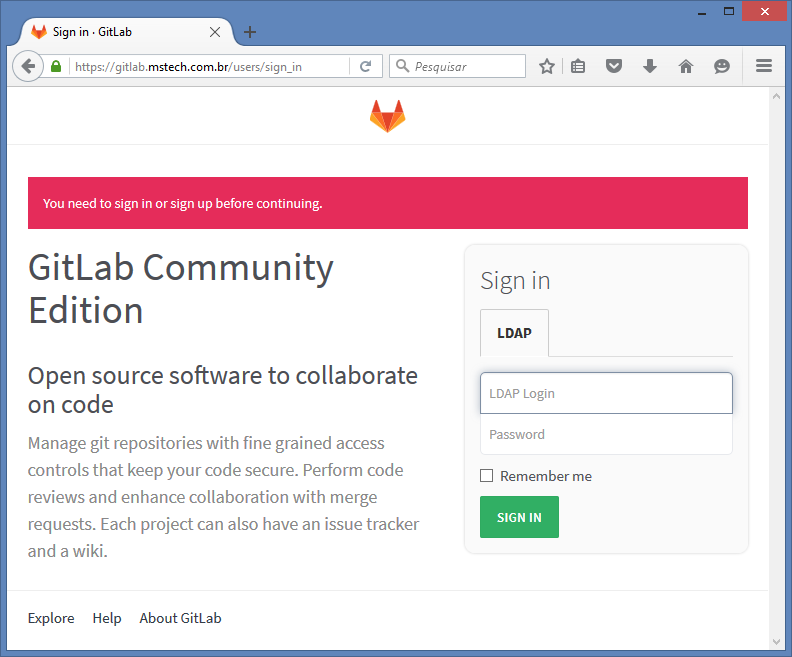The width and height of the screenshot is (792, 657).
Task: Click the green SIGN IN button
Action: point(519,517)
